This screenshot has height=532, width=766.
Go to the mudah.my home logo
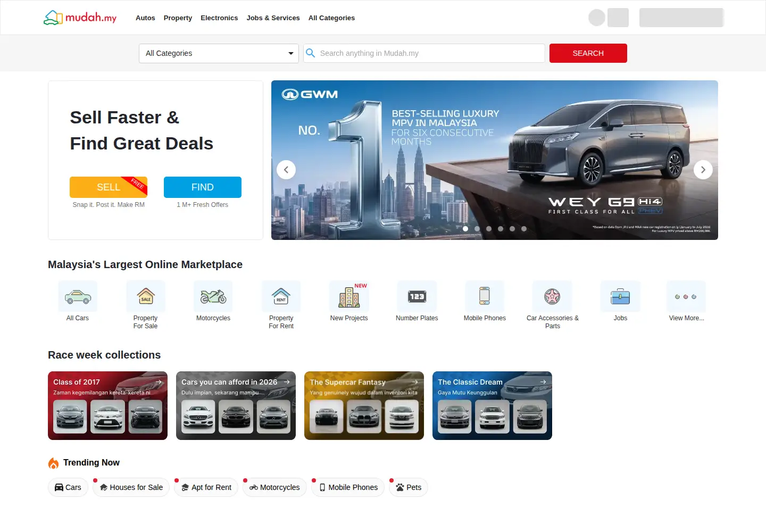tap(80, 18)
